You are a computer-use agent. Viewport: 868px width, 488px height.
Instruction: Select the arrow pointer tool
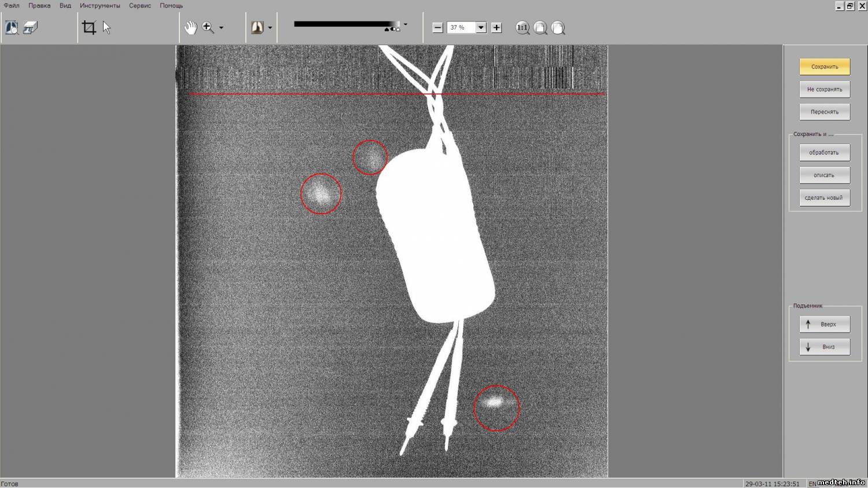[106, 28]
